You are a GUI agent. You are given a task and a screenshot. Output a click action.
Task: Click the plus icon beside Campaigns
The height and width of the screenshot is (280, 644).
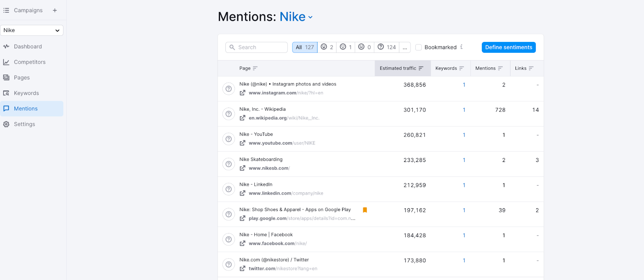click(55, 10)
